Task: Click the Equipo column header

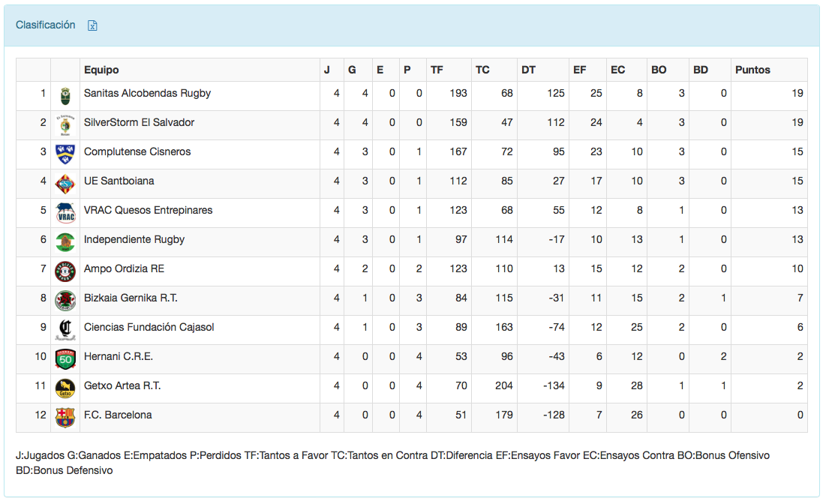Action: 101,70
